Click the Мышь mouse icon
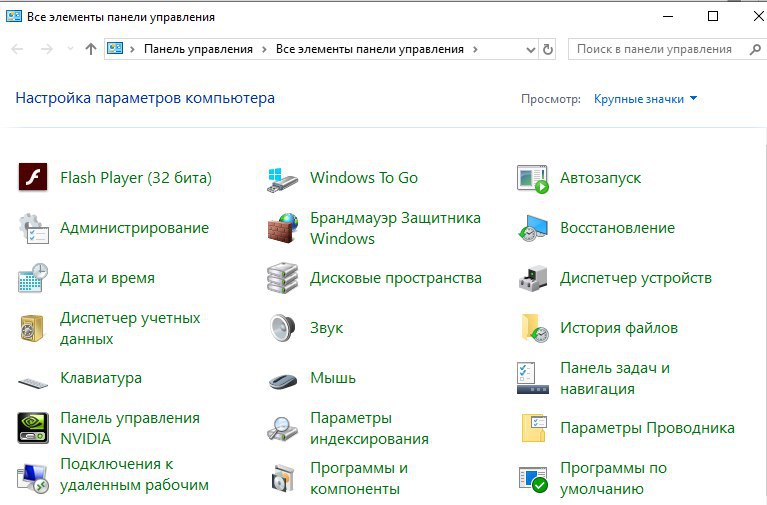Image resolution: width=767 pixels, height=505 pixels. pos(283,381)
